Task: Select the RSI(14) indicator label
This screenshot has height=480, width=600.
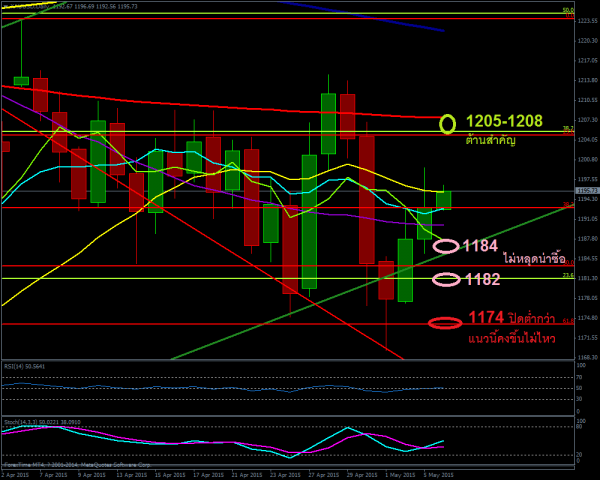Action: 24,366
